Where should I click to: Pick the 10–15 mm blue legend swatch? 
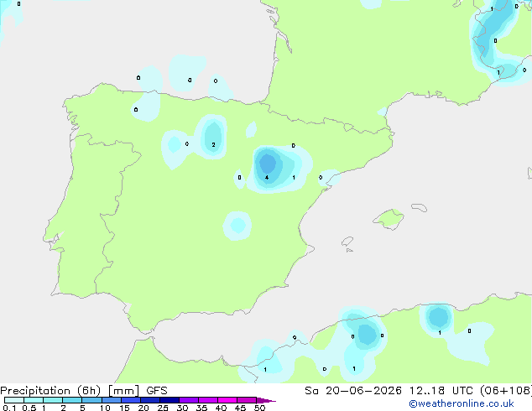111,400
